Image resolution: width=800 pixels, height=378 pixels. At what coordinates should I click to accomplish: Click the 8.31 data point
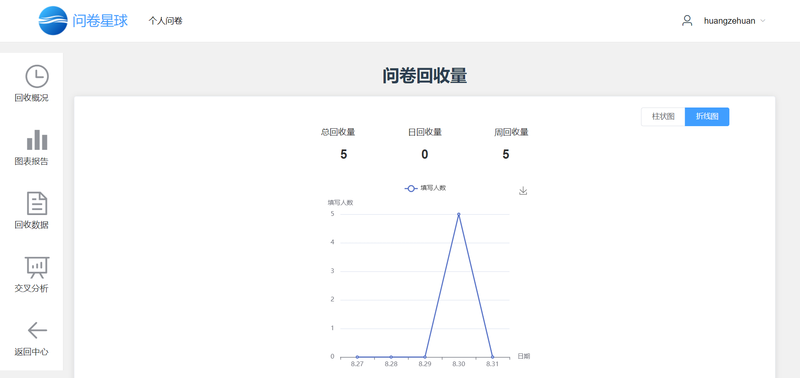[x=492, y=357]
